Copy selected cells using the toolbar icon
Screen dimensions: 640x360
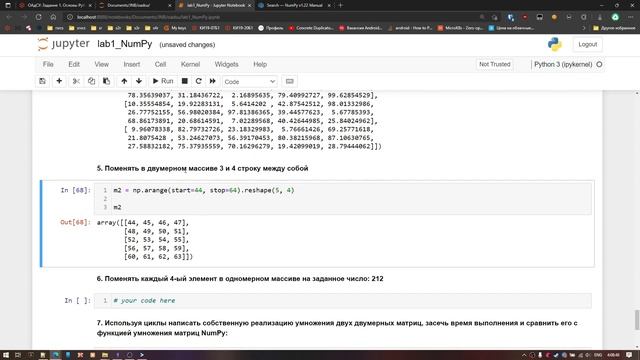point(91,81)
